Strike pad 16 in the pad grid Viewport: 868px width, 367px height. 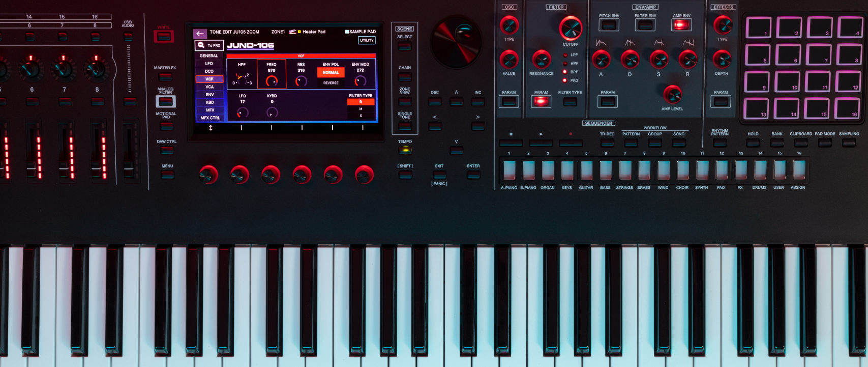[847, 108]
